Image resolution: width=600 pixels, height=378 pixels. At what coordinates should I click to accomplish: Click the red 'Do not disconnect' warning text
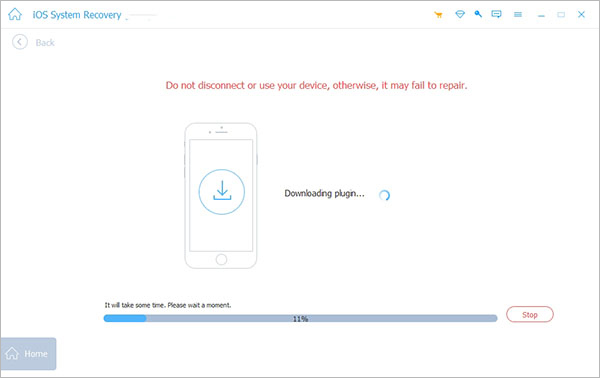coord(316,85)
